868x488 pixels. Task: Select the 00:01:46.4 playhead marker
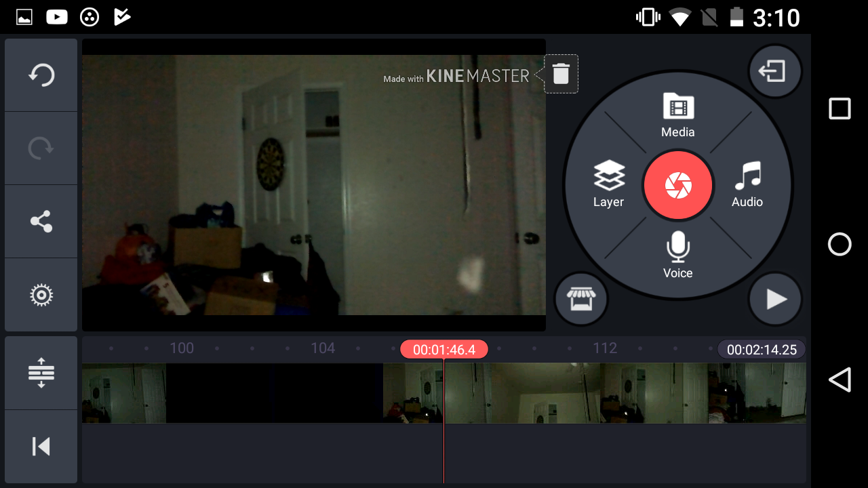pyautogui.click(x=444, y=350)
